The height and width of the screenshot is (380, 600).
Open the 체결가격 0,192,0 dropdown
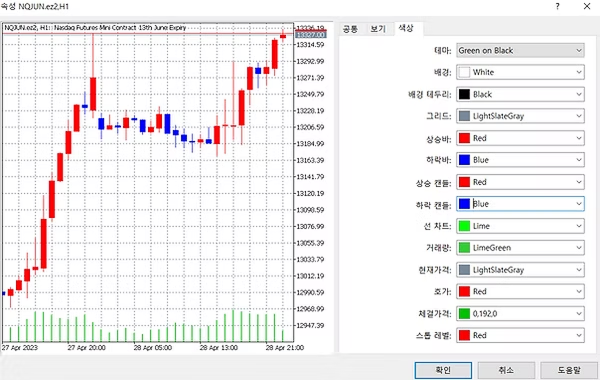(520, 314)
